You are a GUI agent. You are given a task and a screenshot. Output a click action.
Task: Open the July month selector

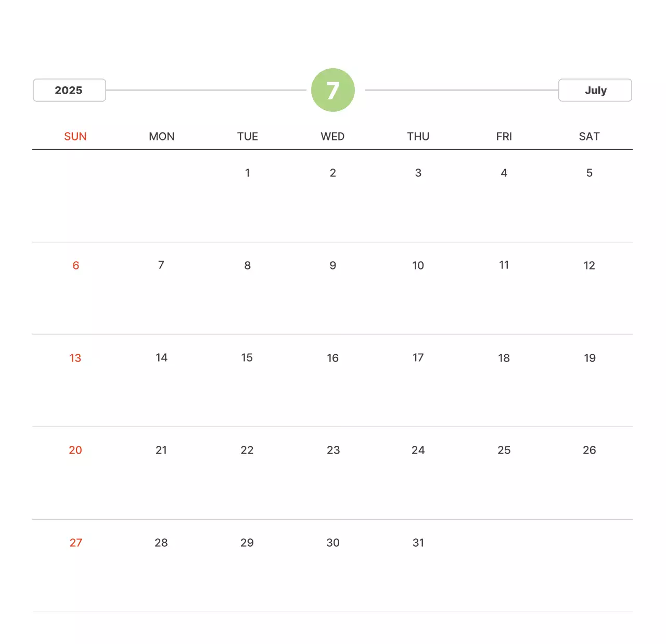click(x=595, y=91)
